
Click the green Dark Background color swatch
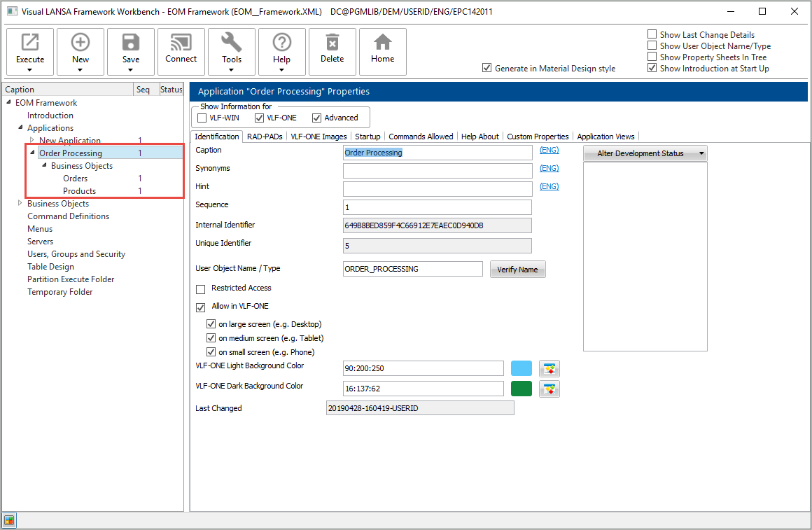(x=521, y=389)
